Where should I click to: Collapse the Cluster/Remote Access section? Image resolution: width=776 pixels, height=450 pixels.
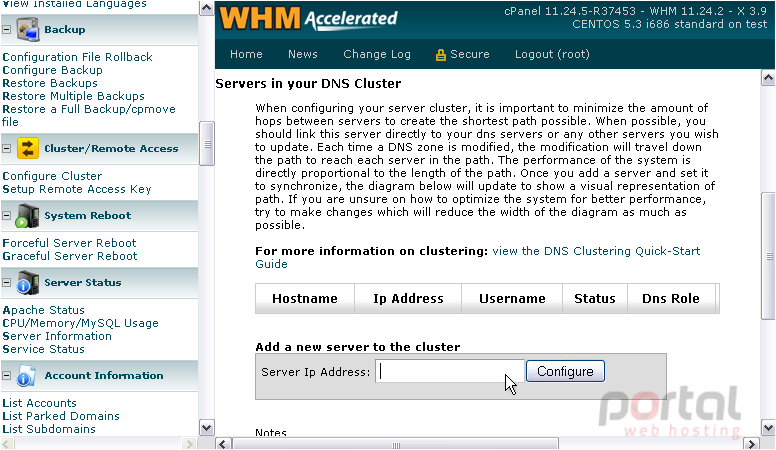(6, 148)
